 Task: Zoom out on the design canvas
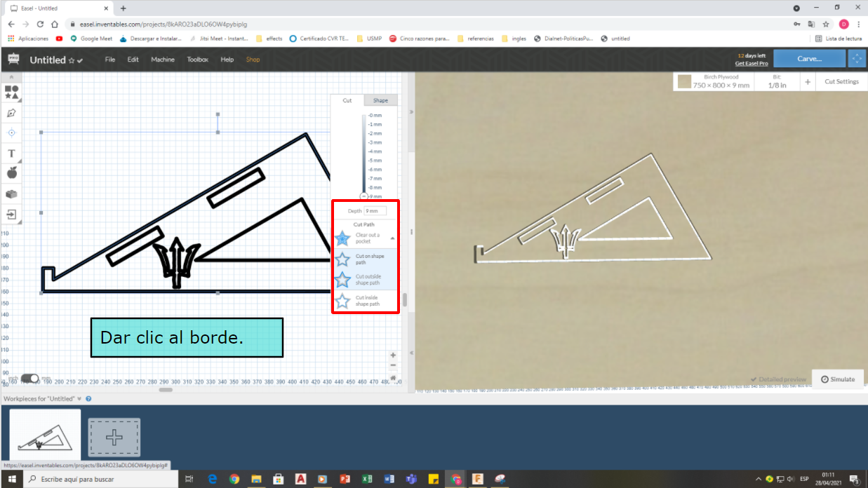pos(393,365)
